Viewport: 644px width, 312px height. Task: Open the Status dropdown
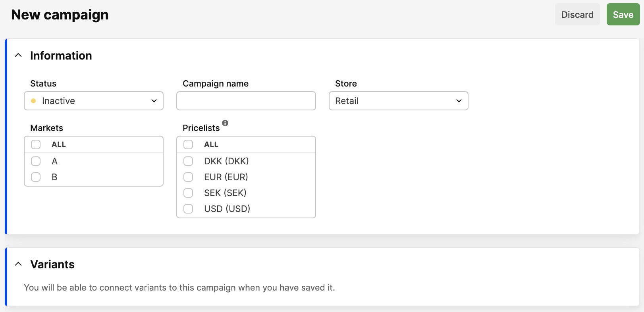click(94, 101)
